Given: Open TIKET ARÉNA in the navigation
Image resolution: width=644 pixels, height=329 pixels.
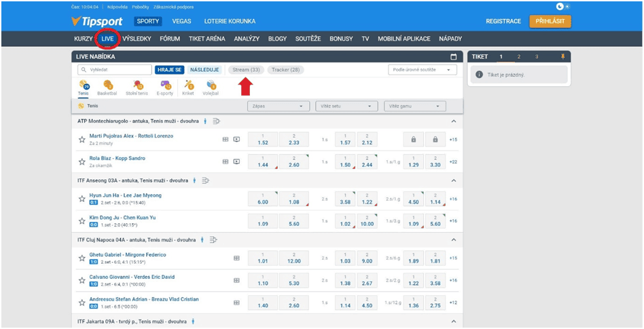Looking at the screenshot, I should point(207,39).
